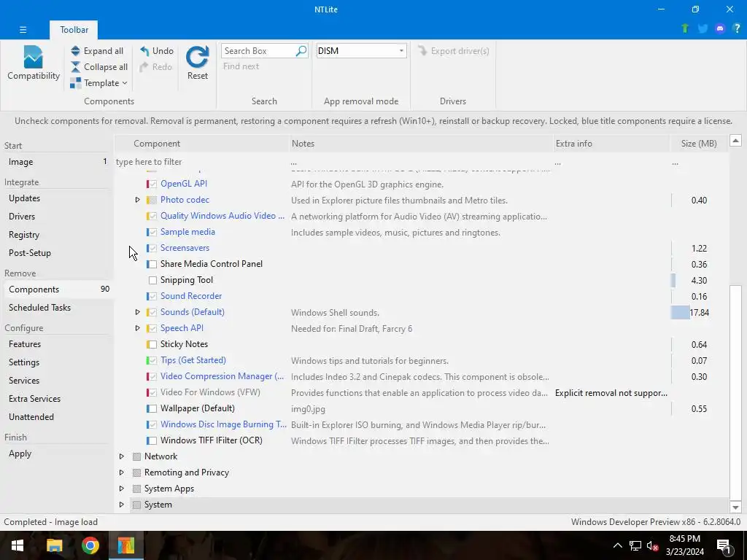Select the Video For Windows (VFW) row
The width and height of the screenshot is (747, 560).
pos(422,392)
